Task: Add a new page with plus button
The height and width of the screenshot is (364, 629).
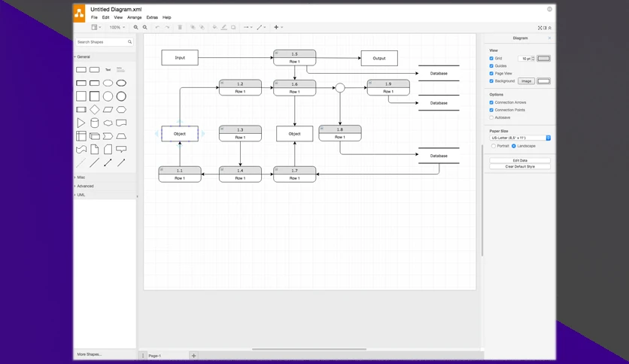Action: click(x=194, y=356)
